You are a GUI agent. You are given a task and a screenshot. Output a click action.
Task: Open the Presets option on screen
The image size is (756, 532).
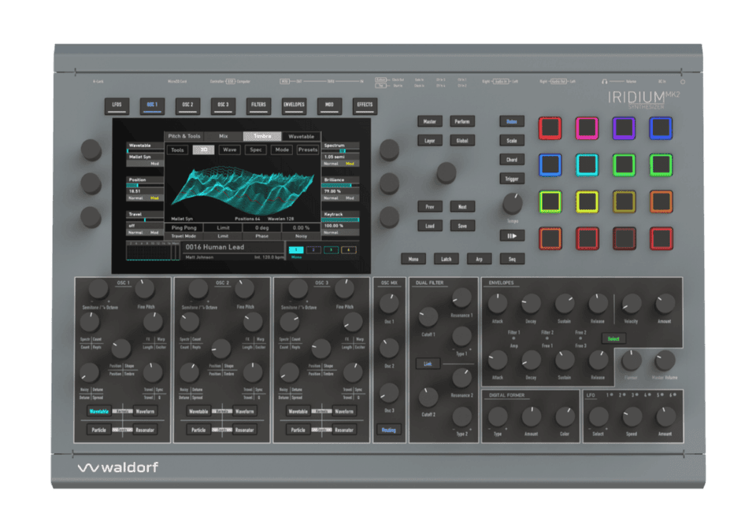(308, 150)
